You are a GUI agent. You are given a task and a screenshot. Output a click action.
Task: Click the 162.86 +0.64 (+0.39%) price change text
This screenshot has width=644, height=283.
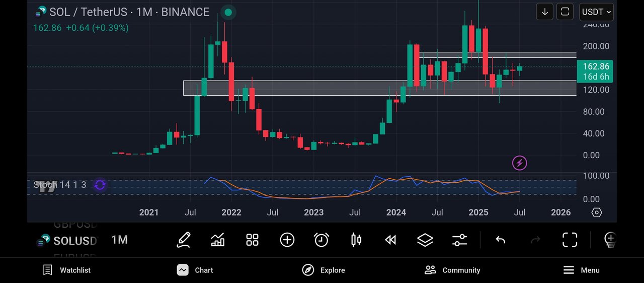point(80,28)
